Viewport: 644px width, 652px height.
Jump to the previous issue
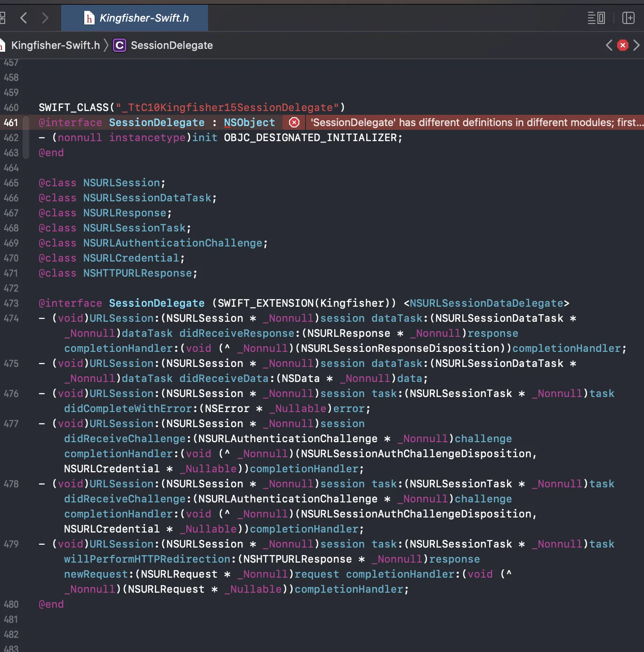tap(609, 45)
